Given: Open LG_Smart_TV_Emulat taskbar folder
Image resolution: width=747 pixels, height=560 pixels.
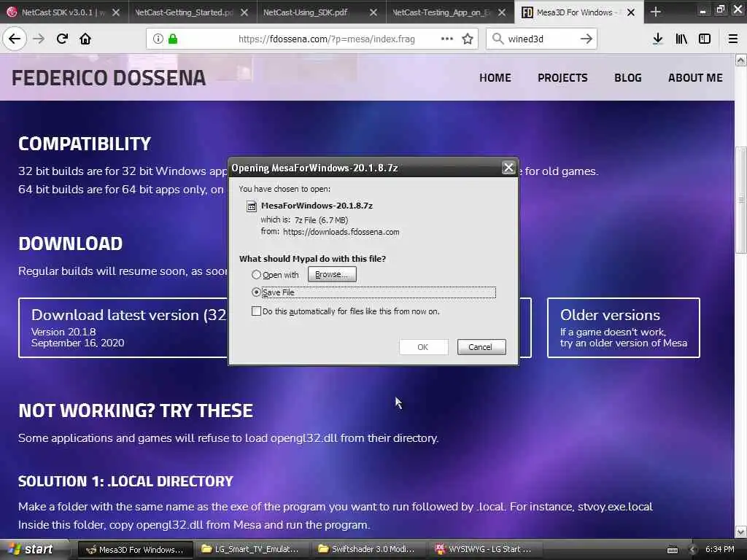Looking at the screenshot, I should click(251, 550).
